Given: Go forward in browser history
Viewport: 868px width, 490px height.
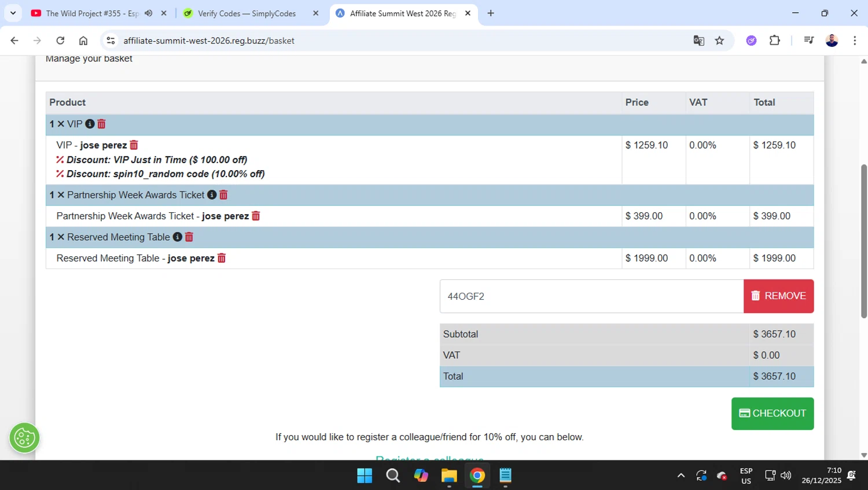Looking at the screenshot, I should point(37,40).
